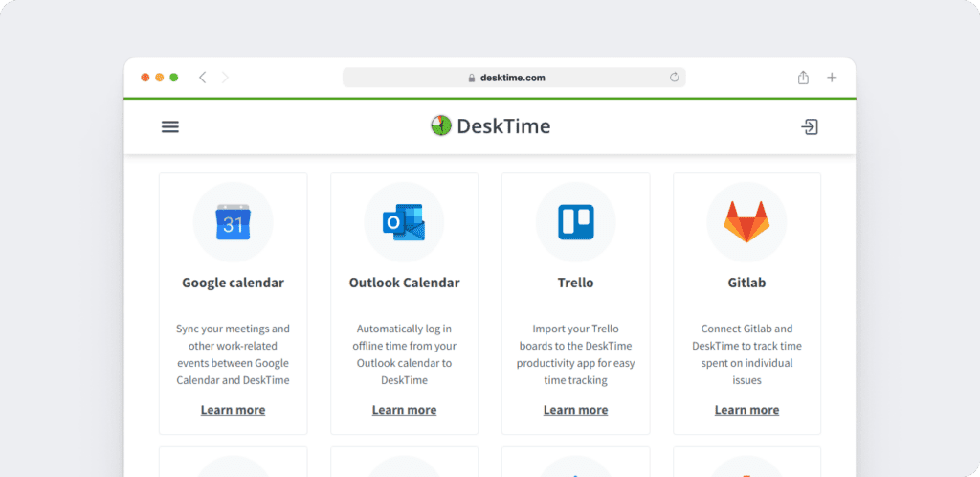Click the Outlook Calendar heading

click(405, 283)
